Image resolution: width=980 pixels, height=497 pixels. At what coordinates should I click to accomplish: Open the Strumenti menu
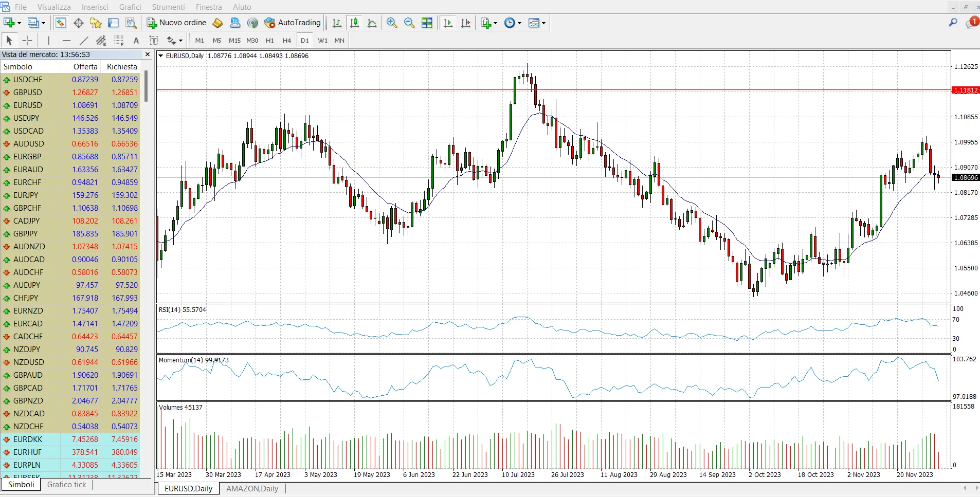tap(168, 7)
